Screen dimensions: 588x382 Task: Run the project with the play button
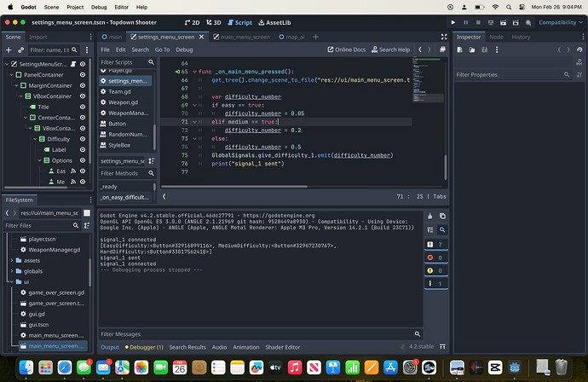coord(453,22)
